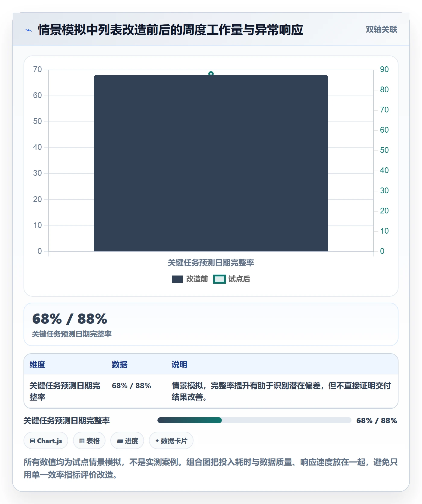The height and width of the screenshot is (504, 422).
Task: Click the 68% / 88% cell in the table
Action: tap(131, 386)
